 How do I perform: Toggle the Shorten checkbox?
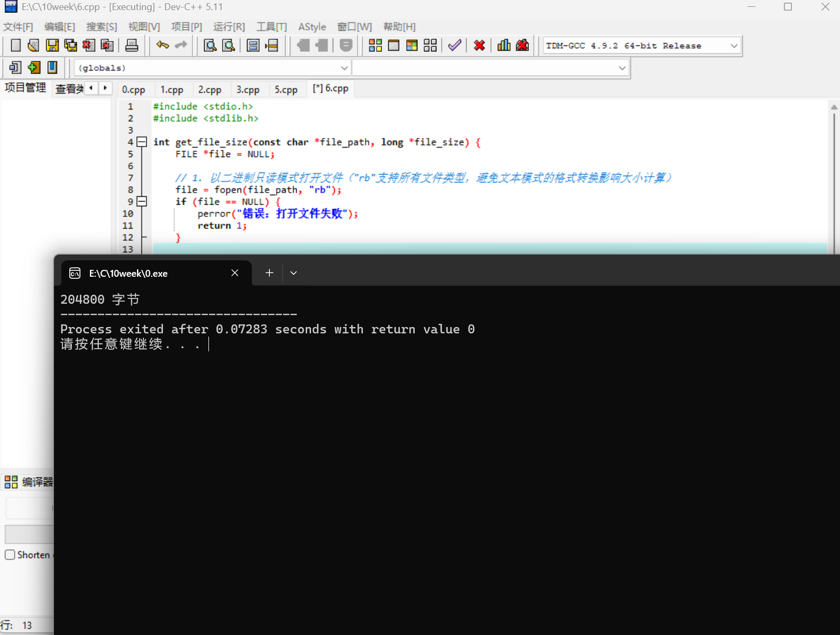pyautogui.click(x=10, y=555)
